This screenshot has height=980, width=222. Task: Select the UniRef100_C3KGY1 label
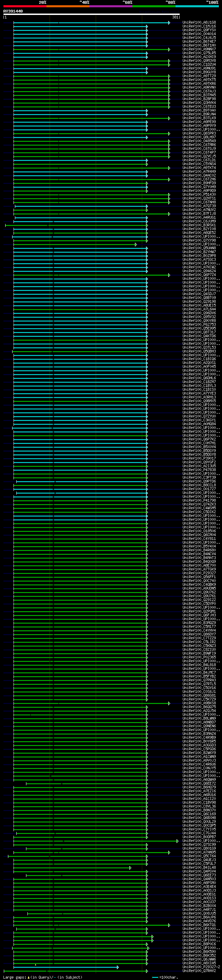point(199,420)
